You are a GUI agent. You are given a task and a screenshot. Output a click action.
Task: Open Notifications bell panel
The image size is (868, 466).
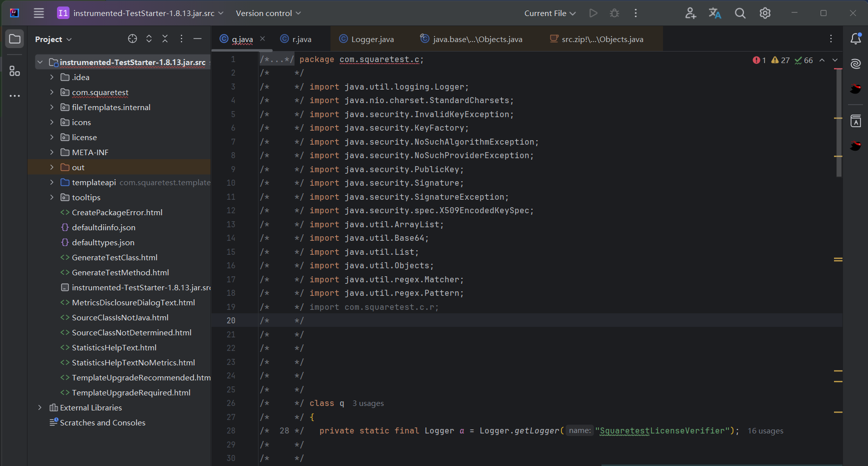pyautogui.click(x=856, y=39)
